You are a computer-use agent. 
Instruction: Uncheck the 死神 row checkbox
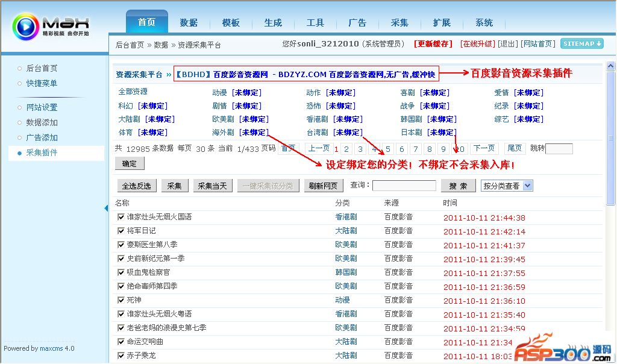tap(121, 300)
